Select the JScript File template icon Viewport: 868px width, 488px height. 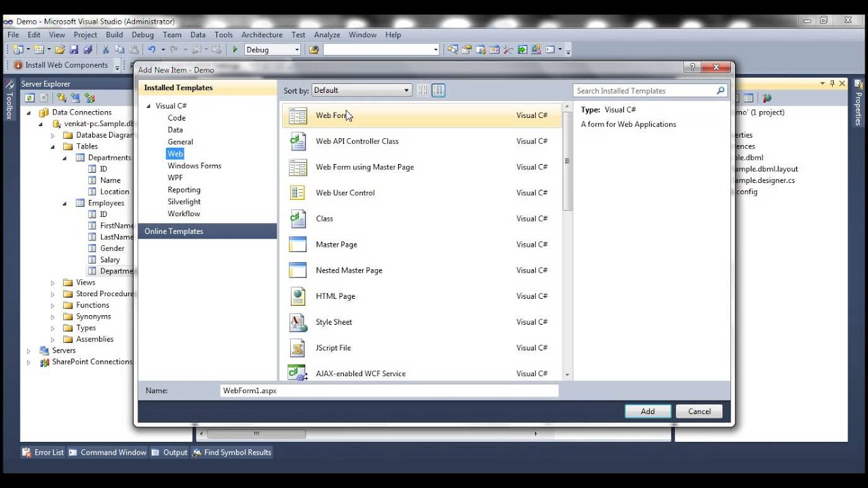tap(298, 348)
